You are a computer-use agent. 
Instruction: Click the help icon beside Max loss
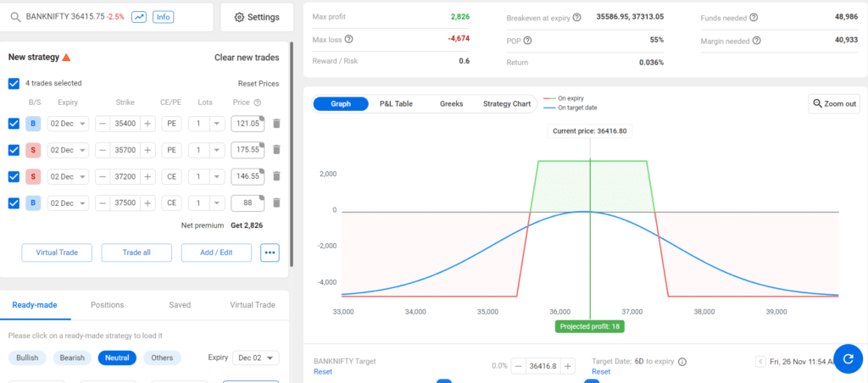pyautogui.click(x=348, y=39)
